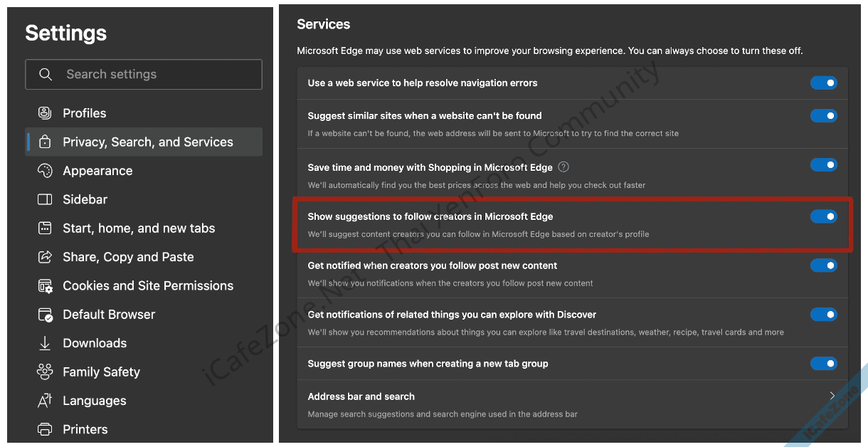Click the Shopping help question mark icon

563,167
